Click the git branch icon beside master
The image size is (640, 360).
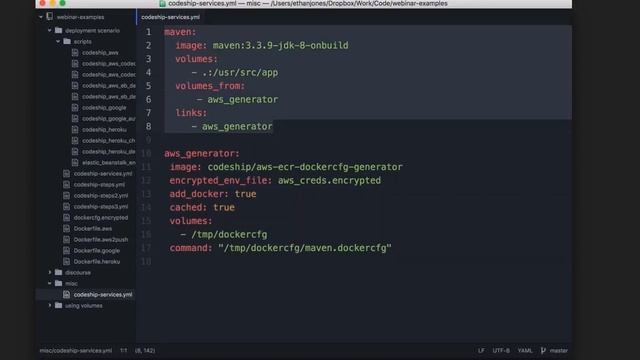543,350
